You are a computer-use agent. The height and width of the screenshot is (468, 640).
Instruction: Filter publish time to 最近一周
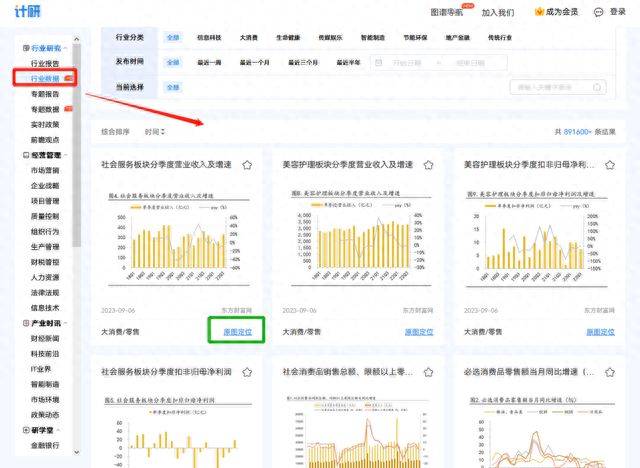coord(209,62)
